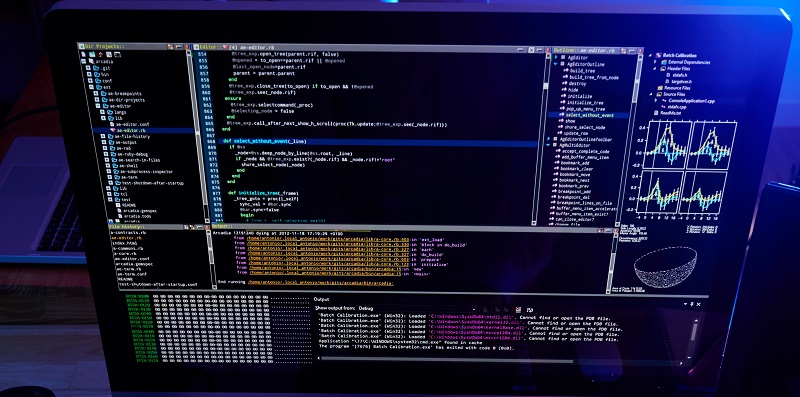Open targetver.h under Header Files
The image size is (800, 397).
(682, 82)
